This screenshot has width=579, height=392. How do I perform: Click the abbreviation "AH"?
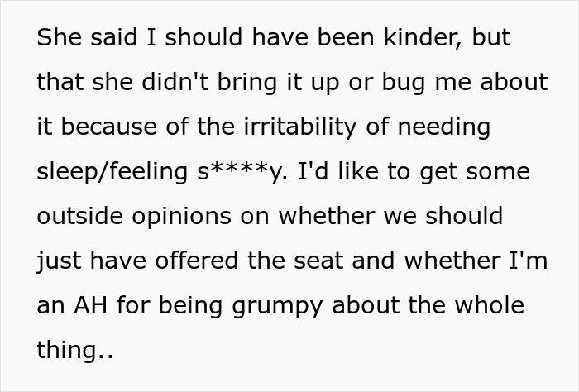[x=91, y=305]
